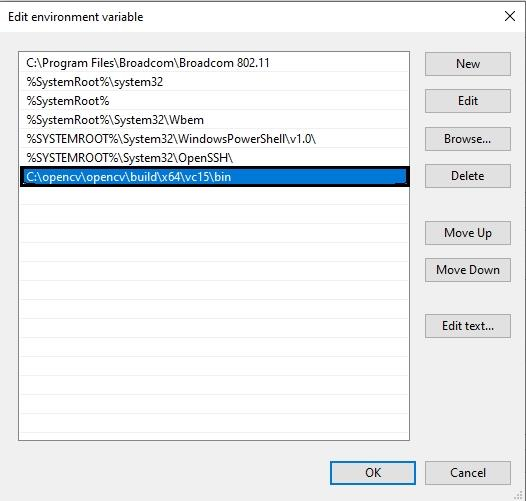This screenshot has height=501, width=526.
Task: Click the New button
Action: point(468,64)
